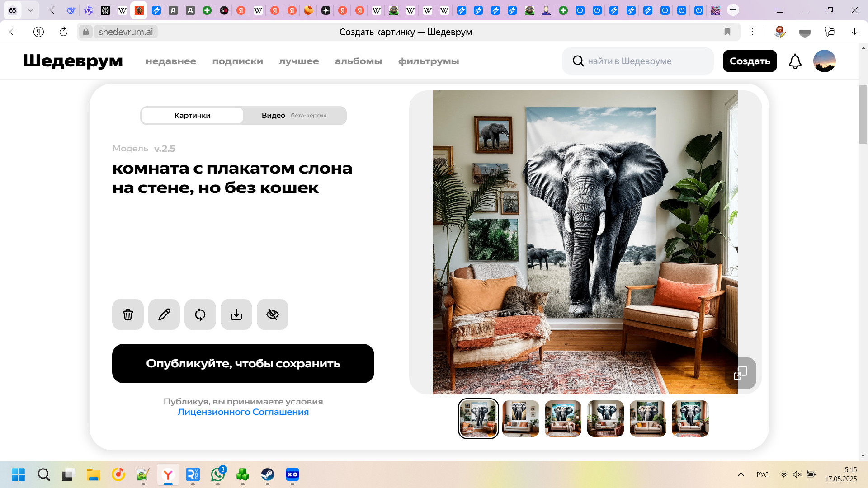Viewport: 868px width, 488px height.
Task: Click the Модель v.2.5 label
Action: pyautogui.click(x=144, y=149)
